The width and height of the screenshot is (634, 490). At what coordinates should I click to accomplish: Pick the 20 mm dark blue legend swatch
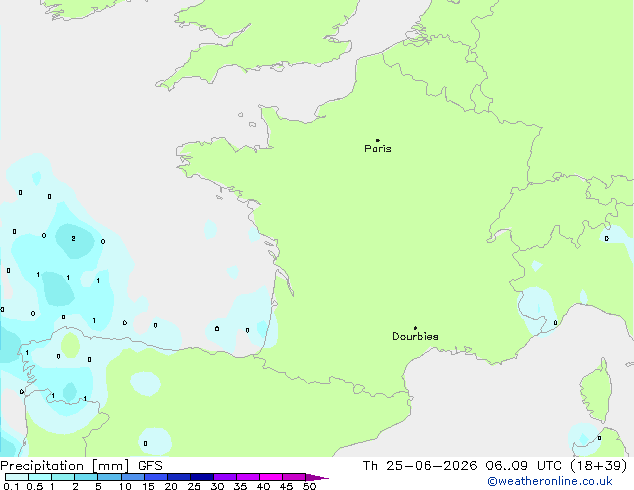[178, 477]
